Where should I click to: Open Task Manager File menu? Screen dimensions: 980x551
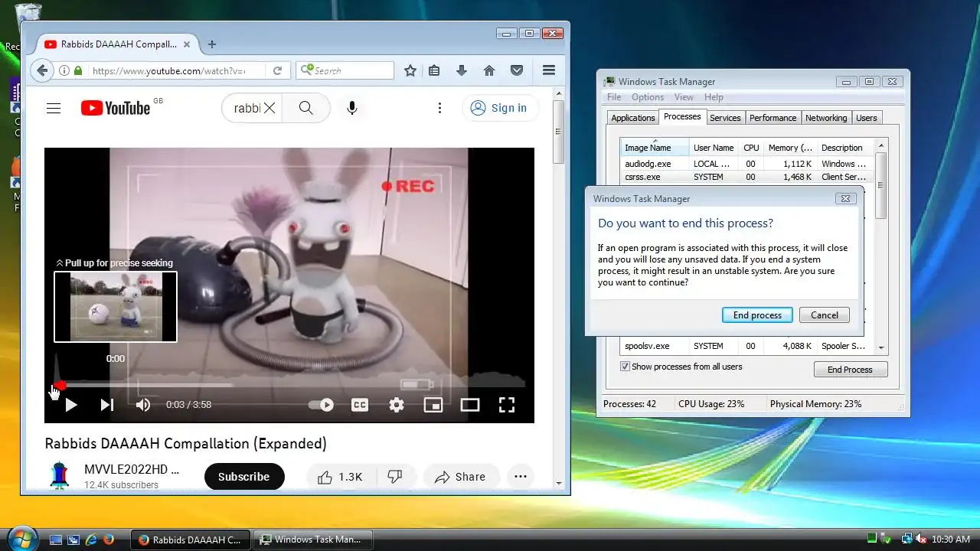click(614, 97)
